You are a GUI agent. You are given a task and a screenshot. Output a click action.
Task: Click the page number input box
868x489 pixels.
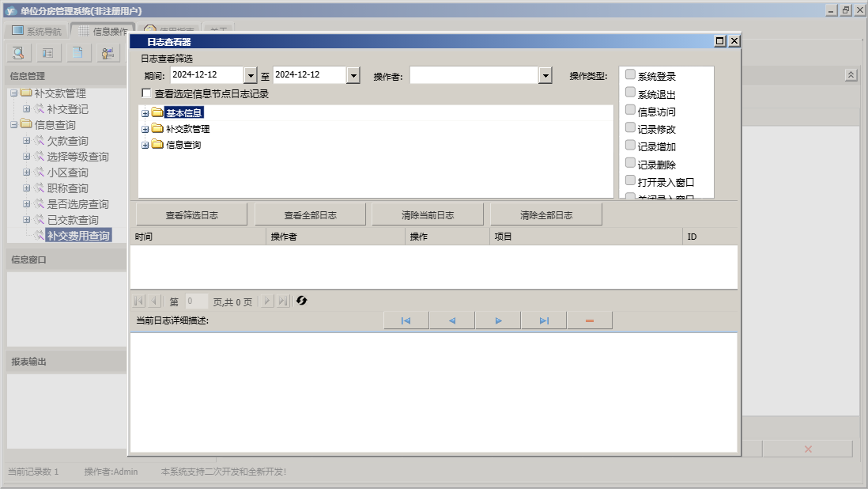point(197,301)
